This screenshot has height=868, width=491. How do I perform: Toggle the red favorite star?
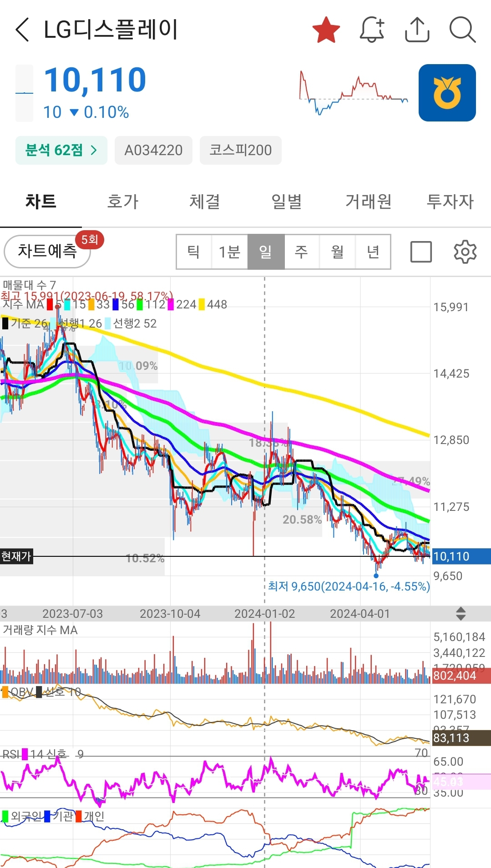coord(326,30)
